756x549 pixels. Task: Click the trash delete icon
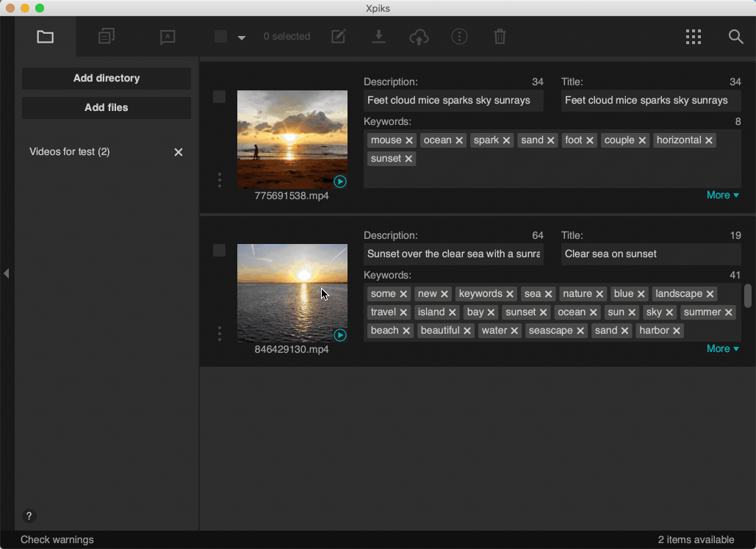click(500, 37)
